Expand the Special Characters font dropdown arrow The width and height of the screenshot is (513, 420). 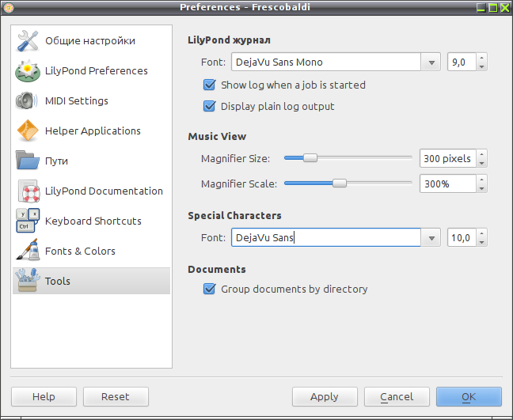click(431, 237)
